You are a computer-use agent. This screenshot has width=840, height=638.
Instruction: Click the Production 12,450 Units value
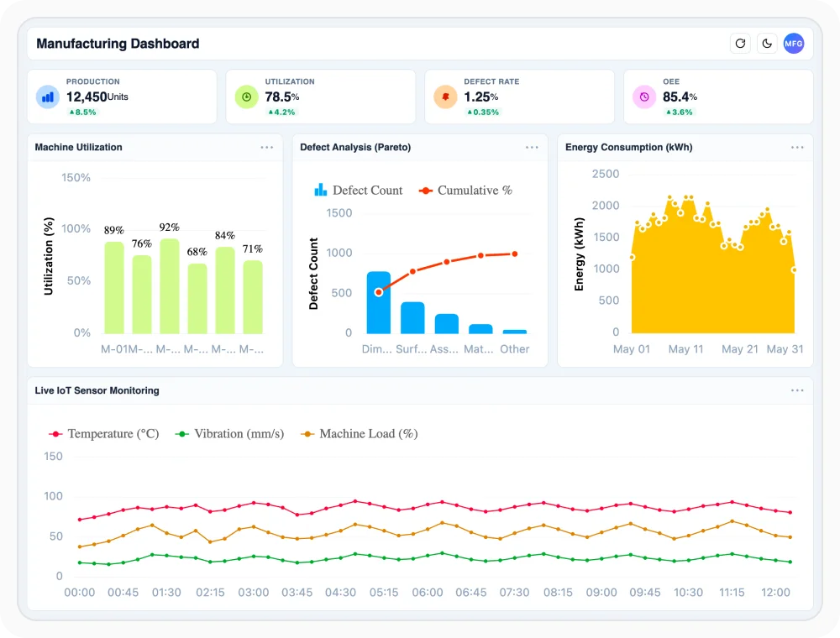point(97,97)
